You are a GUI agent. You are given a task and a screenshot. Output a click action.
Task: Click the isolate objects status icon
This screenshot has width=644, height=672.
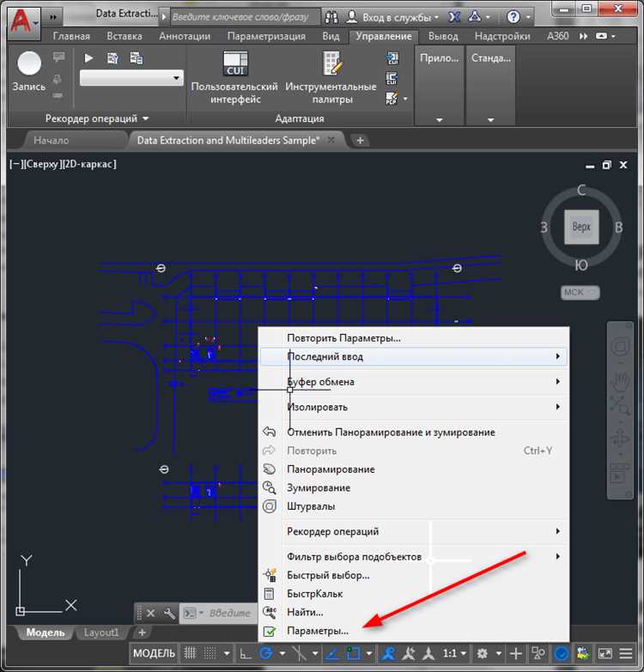pyautogui.click(x=538, y=653)
